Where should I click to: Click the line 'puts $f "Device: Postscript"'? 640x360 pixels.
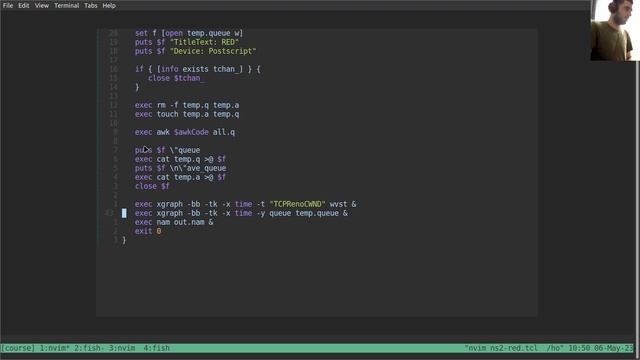pyautogui.click(x=196, y=51)
